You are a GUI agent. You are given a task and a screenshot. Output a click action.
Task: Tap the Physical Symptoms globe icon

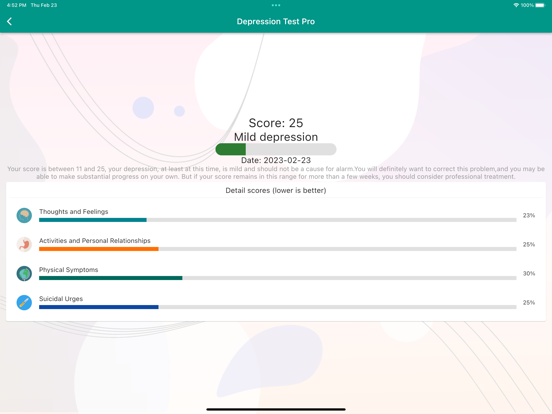click(24, 274)
